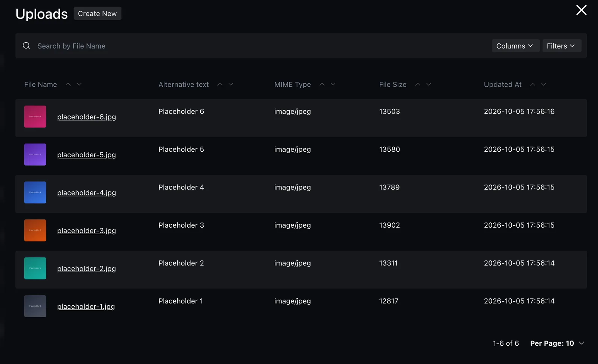Select the 'Placeholder 6' alt text cell
The width and height of the screenshot is (598, 364).
coord(181,111)
